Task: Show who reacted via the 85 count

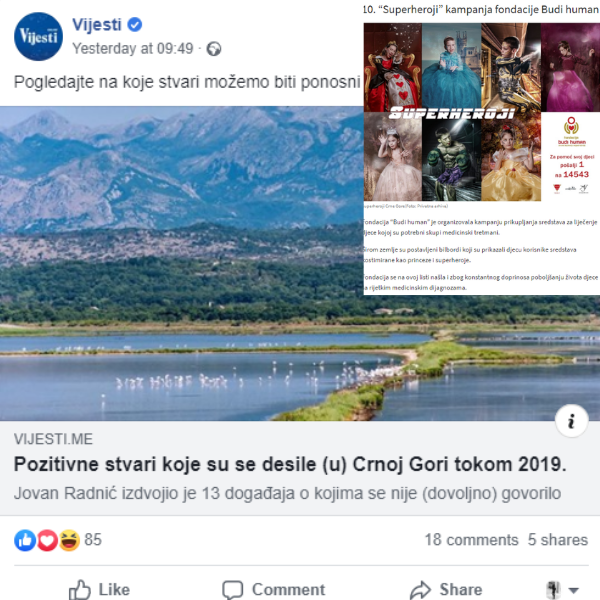Action: (x=93, y=540)
